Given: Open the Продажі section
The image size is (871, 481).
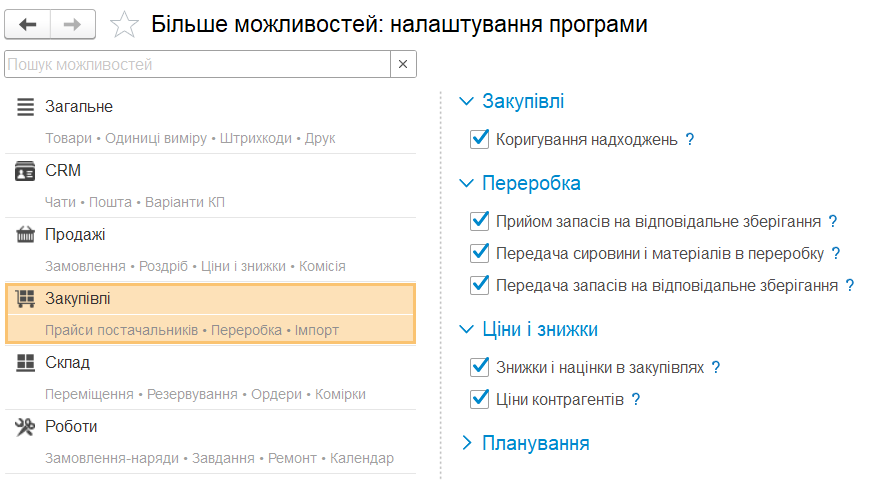Looking at the screenshot, I should tap(75, 235).
